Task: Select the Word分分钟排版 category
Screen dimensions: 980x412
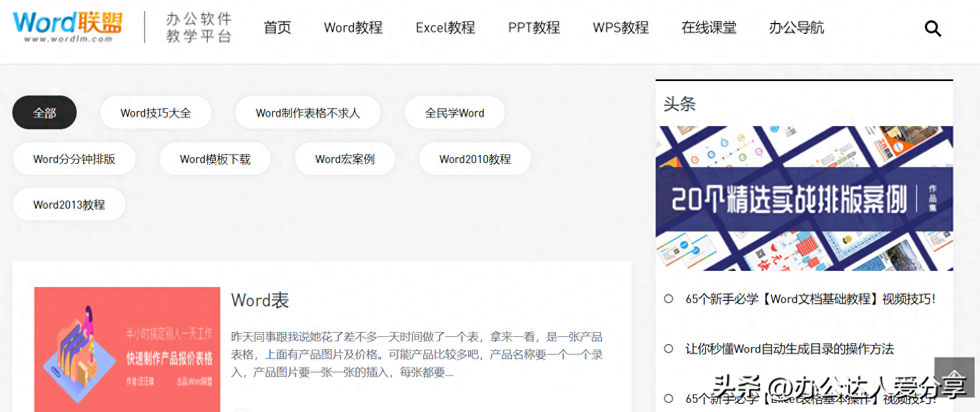Action: 74,159
